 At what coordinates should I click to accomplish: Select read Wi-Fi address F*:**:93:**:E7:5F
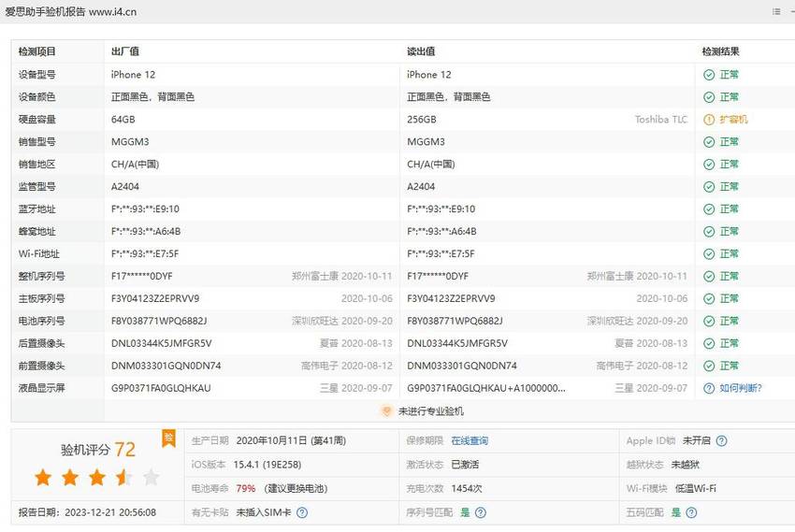(441, 253)
